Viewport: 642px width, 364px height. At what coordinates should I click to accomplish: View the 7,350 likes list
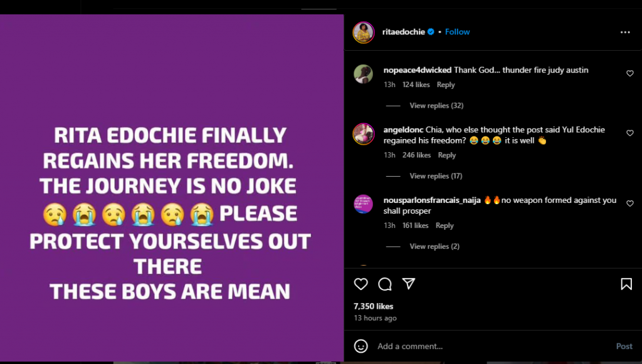click(x=374, y=306)
